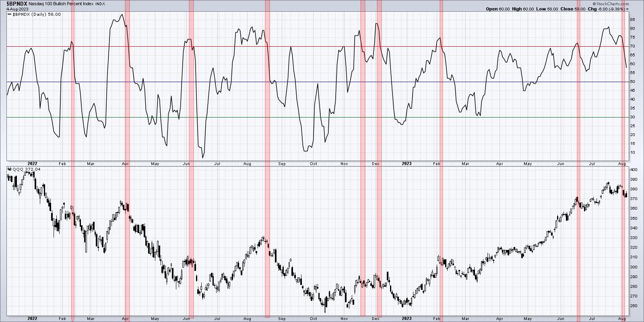Click the Nov label under the QQQ panel
This screenshot has height=322, width=644.
tap(344, 319)
